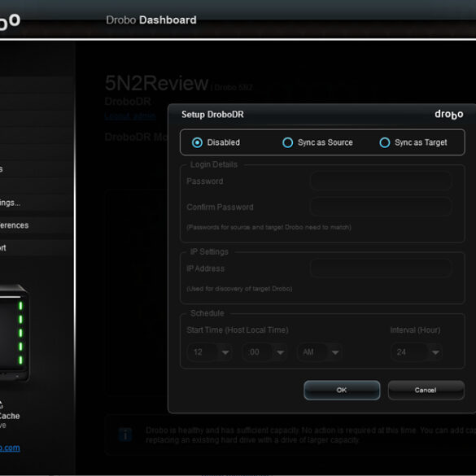
Task: Click the 'Passwords for source and target' note
Action: 269,227
